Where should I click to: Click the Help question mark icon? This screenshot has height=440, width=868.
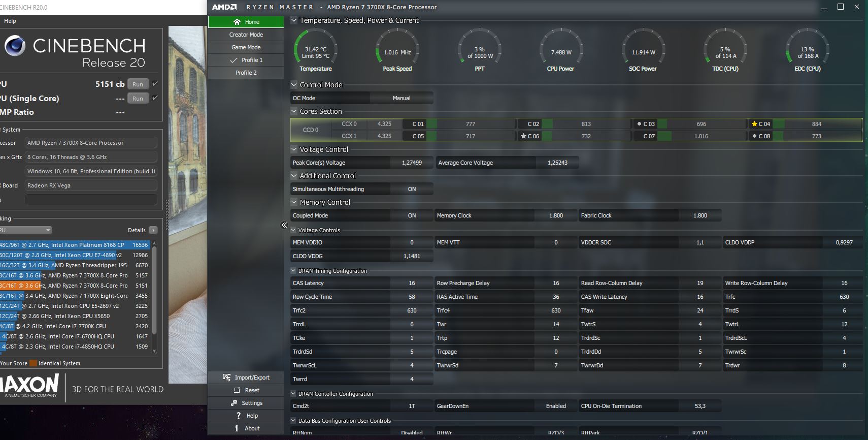(x=238, y=416)
